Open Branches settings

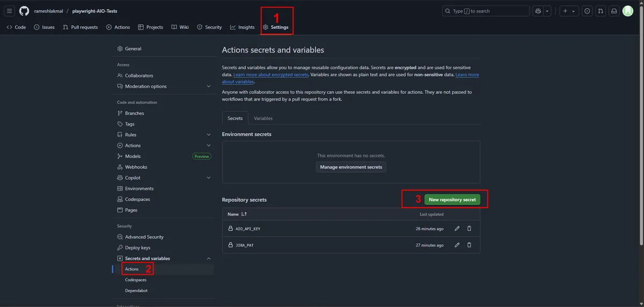click(x=164, y=113)
